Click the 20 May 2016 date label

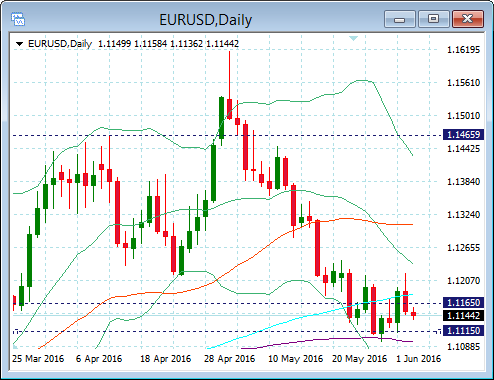coord(359,359)
